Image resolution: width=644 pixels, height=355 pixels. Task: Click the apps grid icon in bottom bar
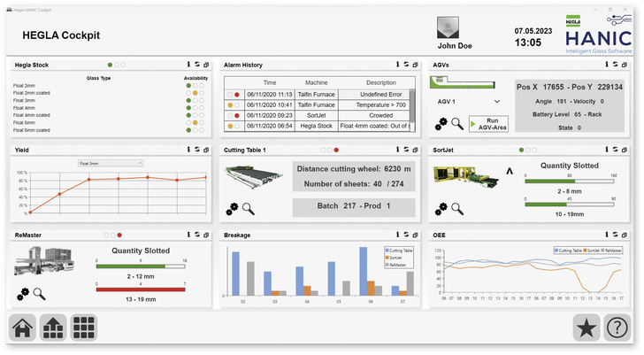pos(85,328)
